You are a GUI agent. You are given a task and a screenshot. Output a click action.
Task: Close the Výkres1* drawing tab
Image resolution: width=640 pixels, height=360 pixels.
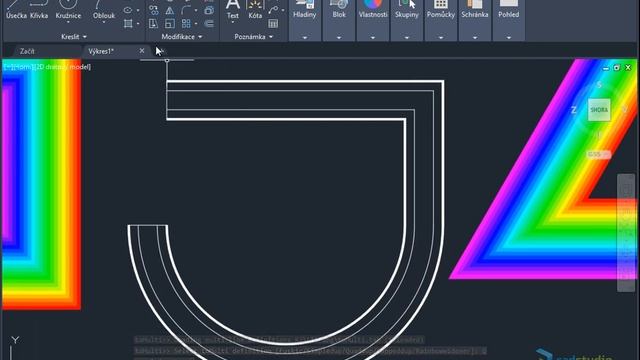click(x=142, y=51)
